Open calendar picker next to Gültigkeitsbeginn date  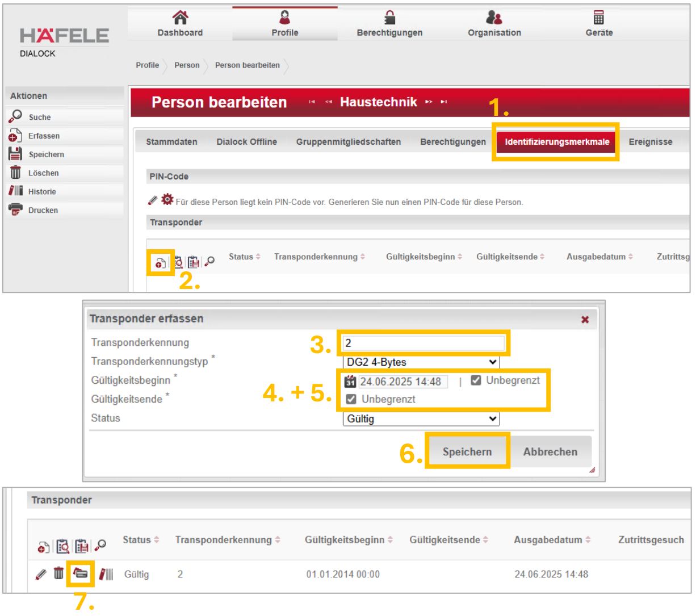350,382
